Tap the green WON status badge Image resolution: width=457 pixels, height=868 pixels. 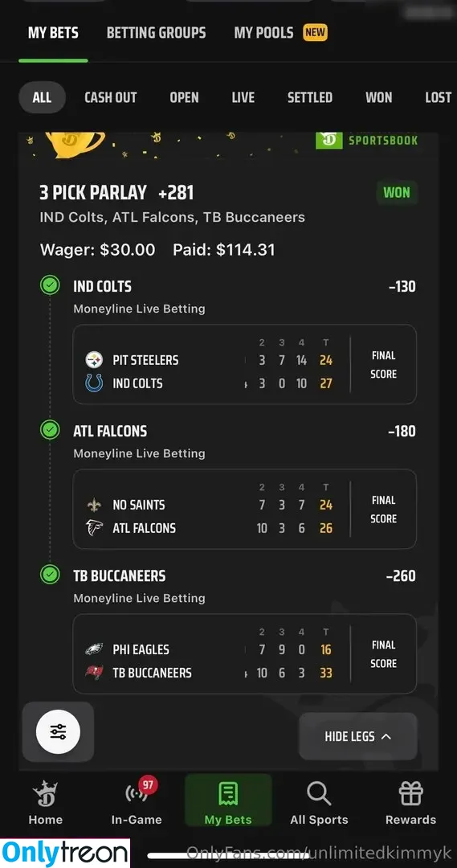[x=397, y=193]
